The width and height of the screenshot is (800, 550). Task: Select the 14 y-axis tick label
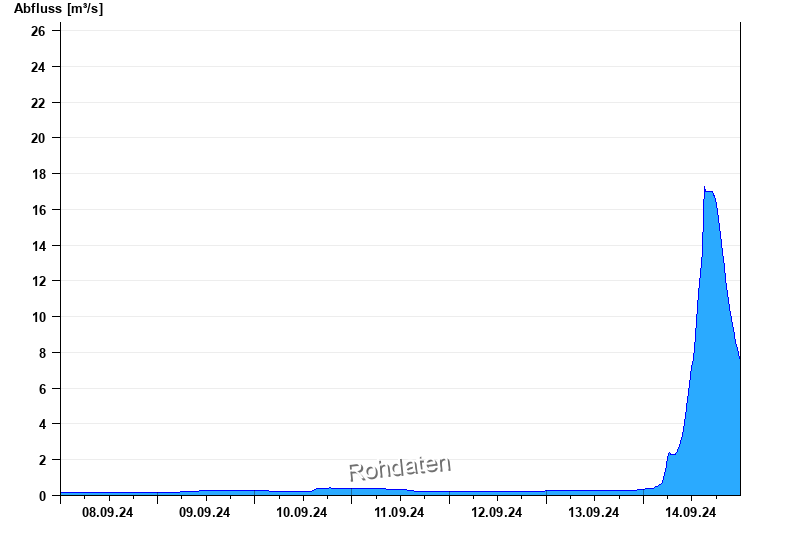tap(39, 246)
